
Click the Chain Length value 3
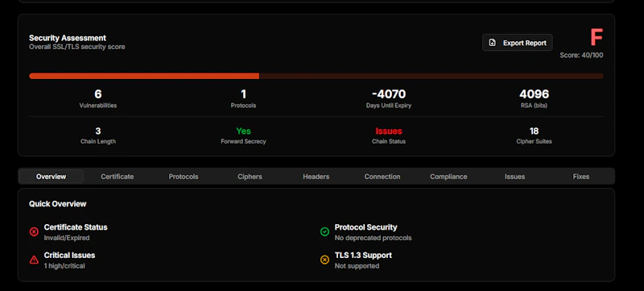[x=97, y=131]
